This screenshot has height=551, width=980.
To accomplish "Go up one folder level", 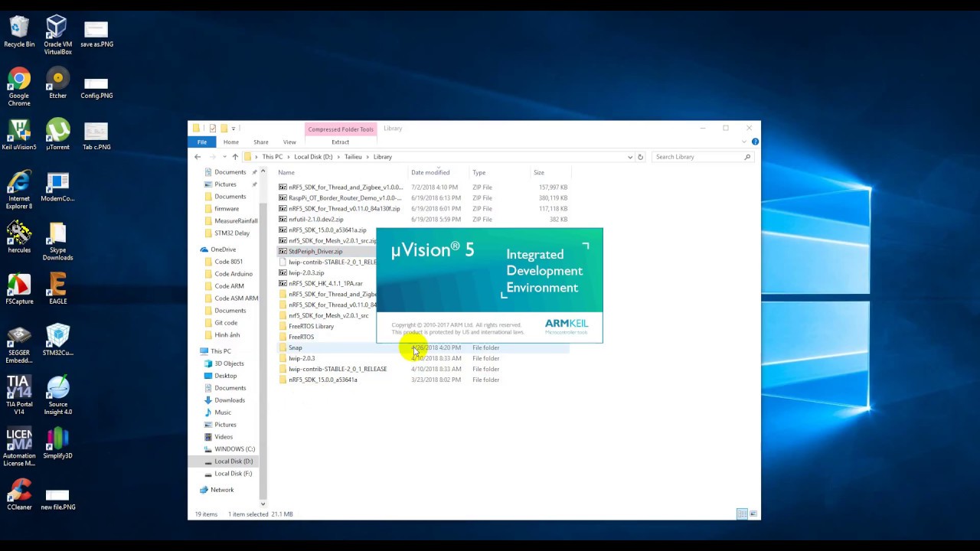I will coord(235,157).
